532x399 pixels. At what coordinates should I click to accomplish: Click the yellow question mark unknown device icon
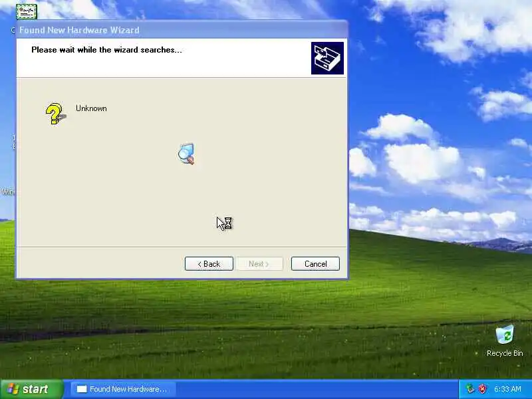(x=56, y=114)
